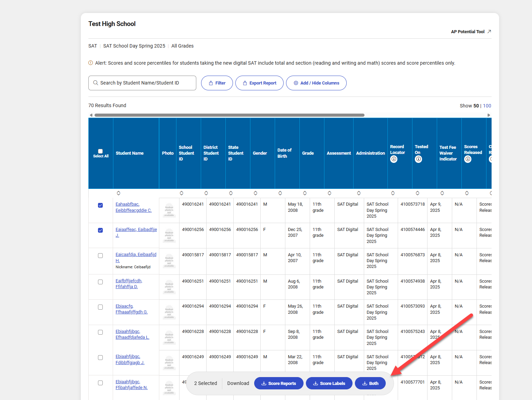Sort by Student Name column
The height and width of the screenshot is (400, 532).
point(119,193)
